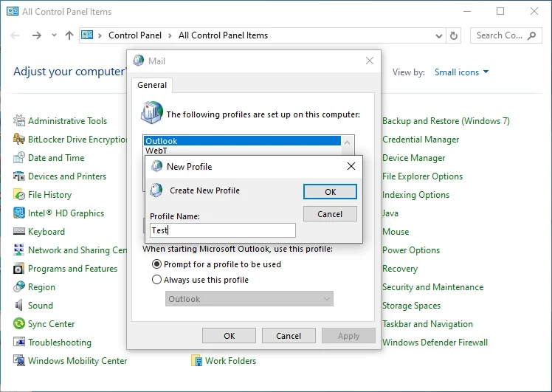Open Work Folders icon
552x392 pixels.
pyautogui.click(x=196, y=361)
